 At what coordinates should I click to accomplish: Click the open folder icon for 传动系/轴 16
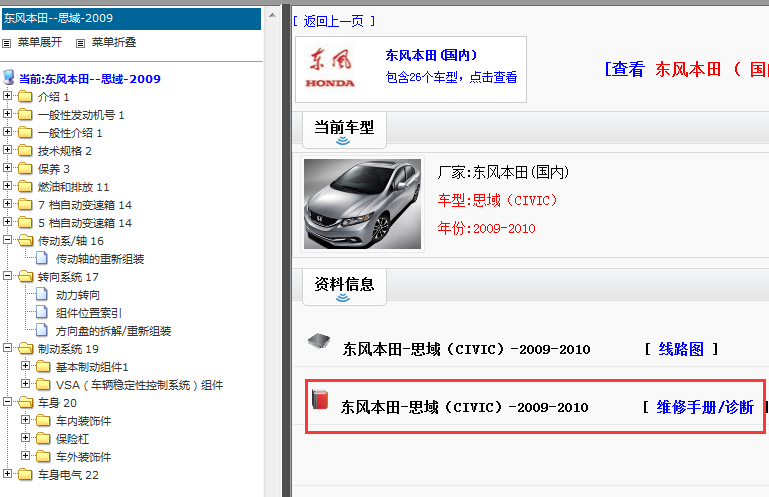[x=26, y=240]
